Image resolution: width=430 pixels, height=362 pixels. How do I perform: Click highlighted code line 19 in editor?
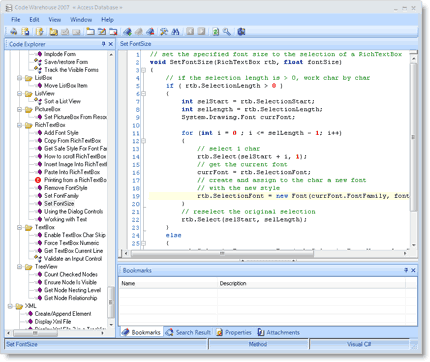pyautogui.click(x=279, y=196)
